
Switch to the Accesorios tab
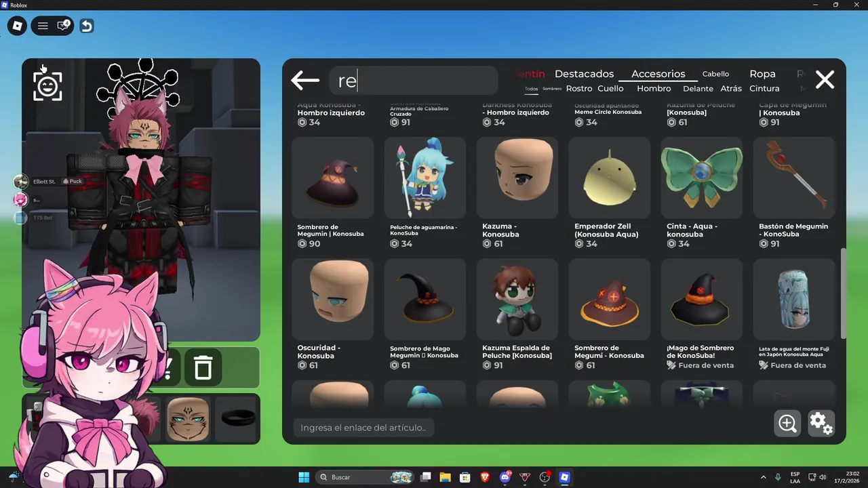[658, 74]
